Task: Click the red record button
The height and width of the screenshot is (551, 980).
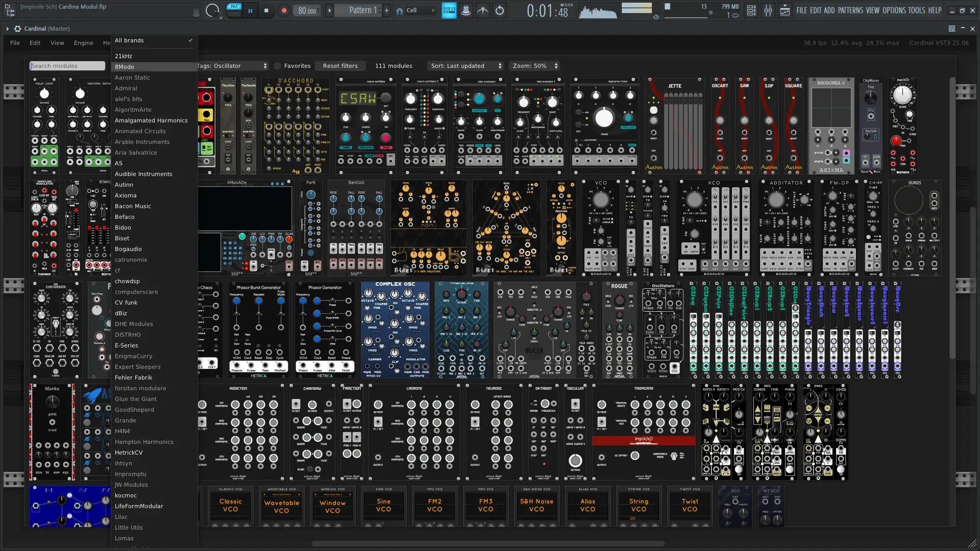Action: pos(284,10)
